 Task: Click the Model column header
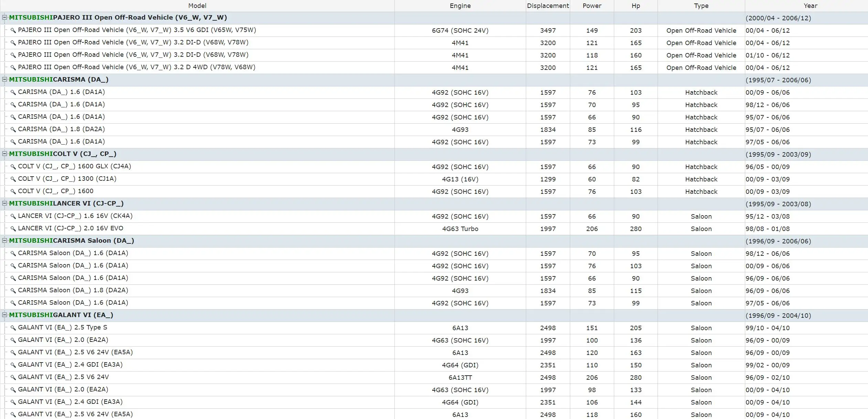pyautogui.click(x=197, y=6)
